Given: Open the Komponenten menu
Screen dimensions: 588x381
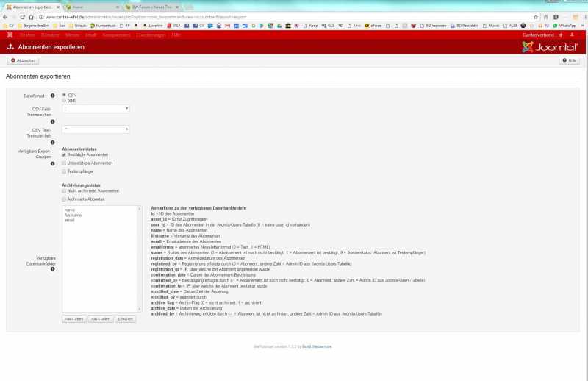Looking at the screenshot, I should (x=116, y=35).
